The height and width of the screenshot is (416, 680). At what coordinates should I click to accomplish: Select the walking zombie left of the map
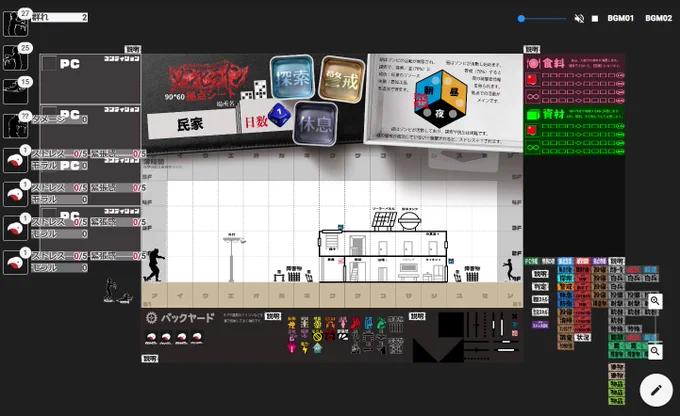point(154,265)
